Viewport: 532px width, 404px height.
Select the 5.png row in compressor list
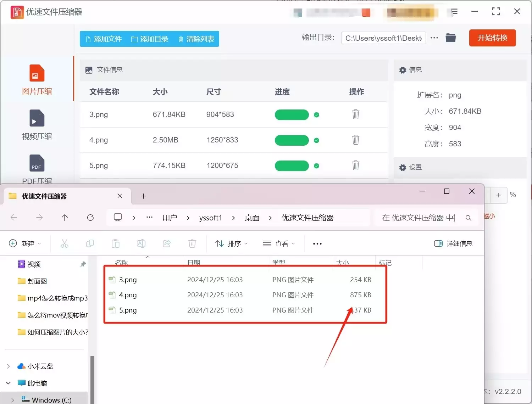234,165
